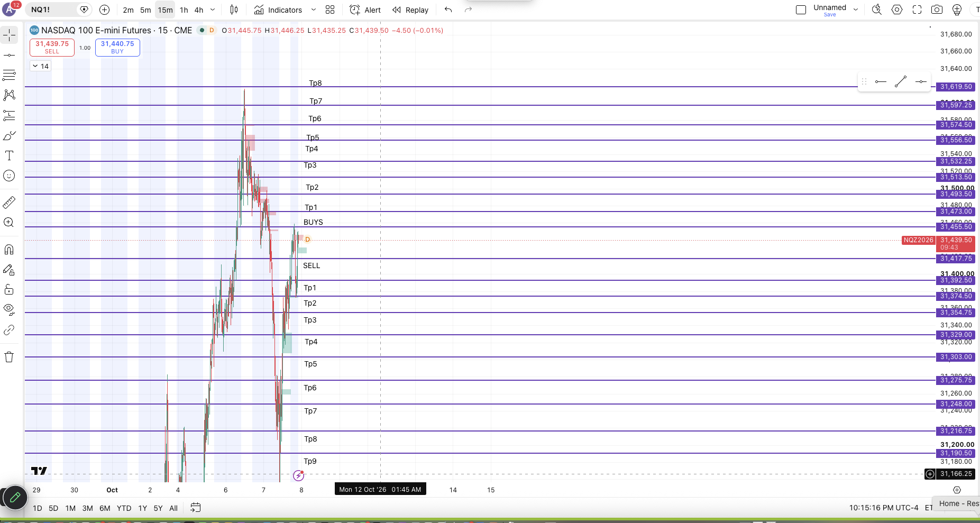The image size is (980, 523).
Task: Open the timezone menu showing UTC-4
Action: [x=884, y=508]
